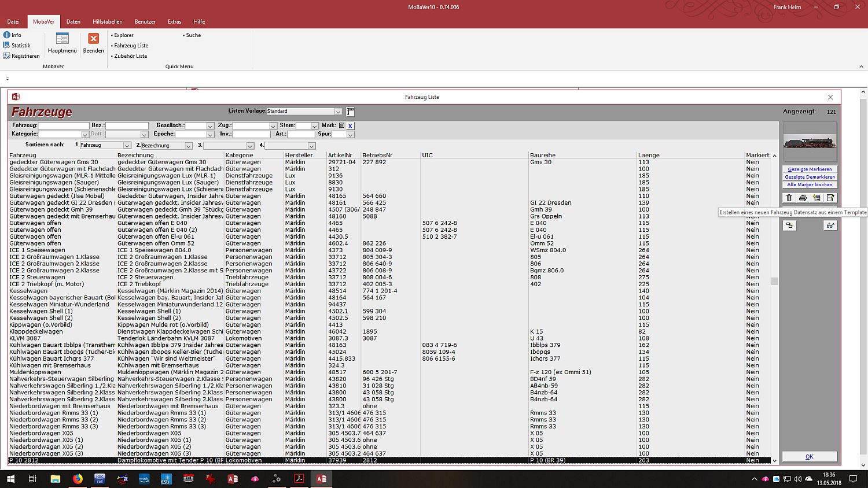868x488 pixels.
Task: Open the Datei ribbon tab
Action: 13,22
